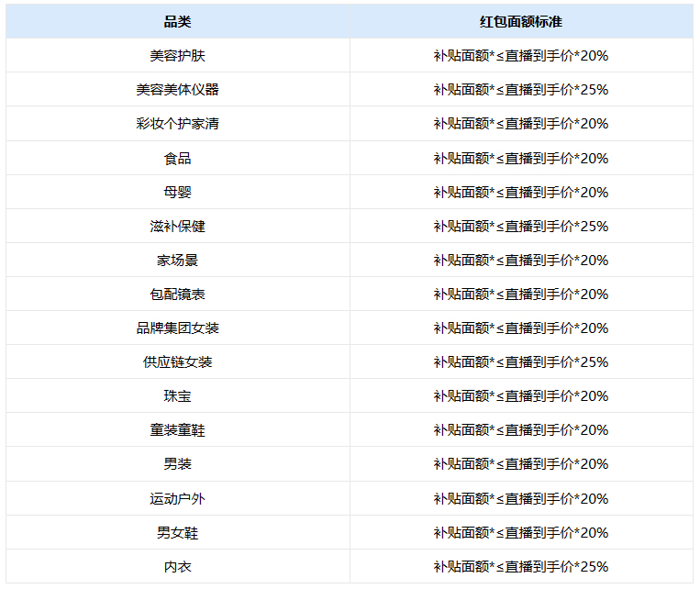The height and width of the screenshot is (589, 700).
Task: Click the 品类 column header
Action: coord(177,22)
